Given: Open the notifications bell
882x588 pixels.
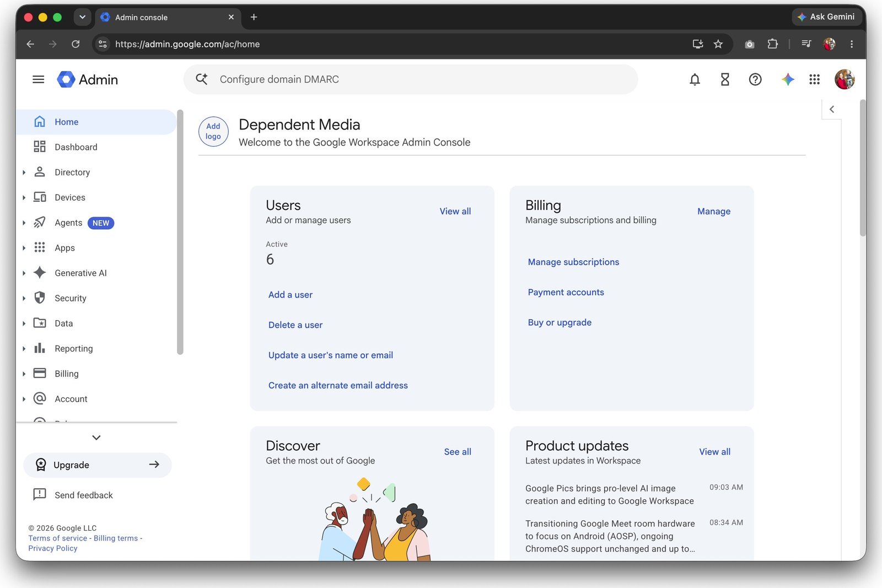Looking at the screenshot, I should 695,79.
